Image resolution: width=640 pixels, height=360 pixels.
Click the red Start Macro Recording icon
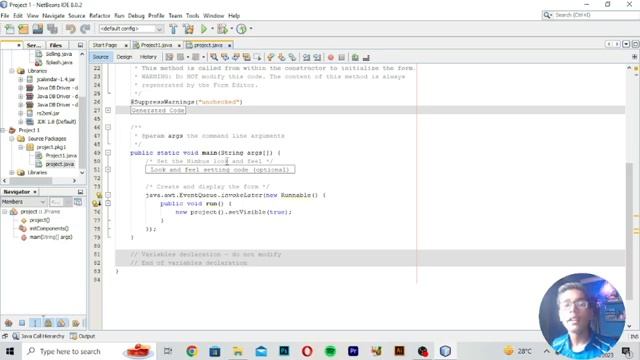(x=331, y=58)
